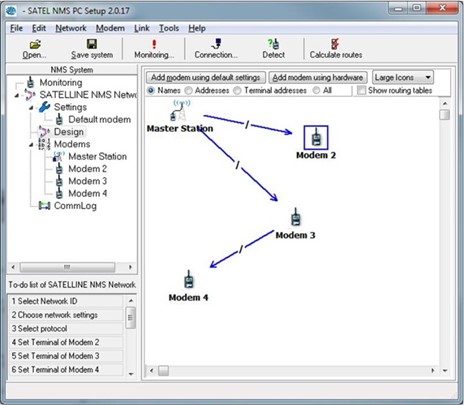Click the NMS System panel header

[x=72, y=70]
